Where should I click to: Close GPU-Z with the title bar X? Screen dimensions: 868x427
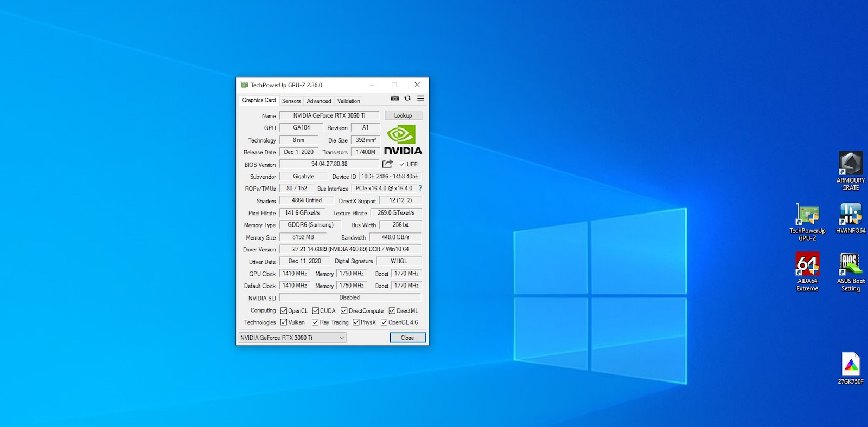(x=417, y=85)
